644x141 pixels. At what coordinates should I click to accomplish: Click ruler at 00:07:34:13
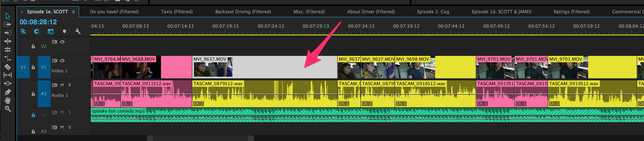click(361, 26)
